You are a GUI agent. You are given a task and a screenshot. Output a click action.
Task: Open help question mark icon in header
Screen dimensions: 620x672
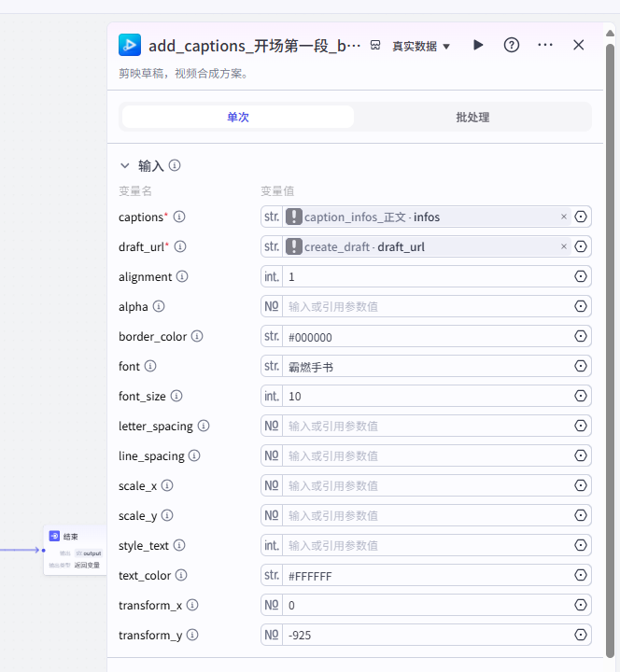512,45
